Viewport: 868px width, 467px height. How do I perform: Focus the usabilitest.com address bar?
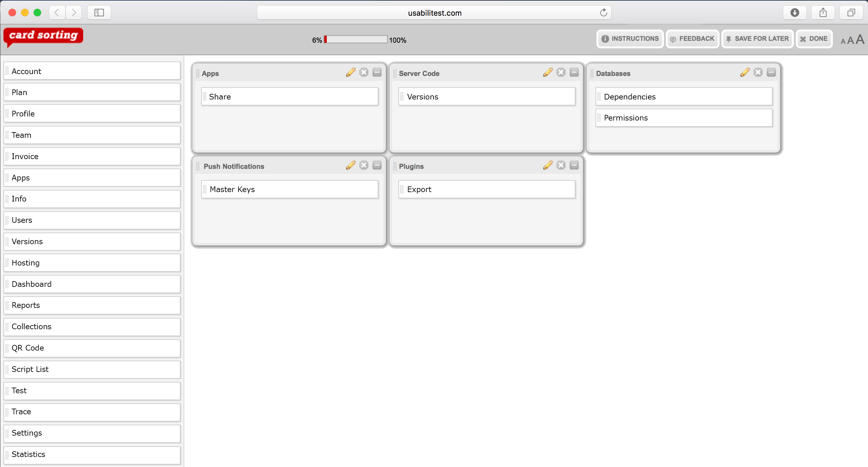click(x=434, y=13)
